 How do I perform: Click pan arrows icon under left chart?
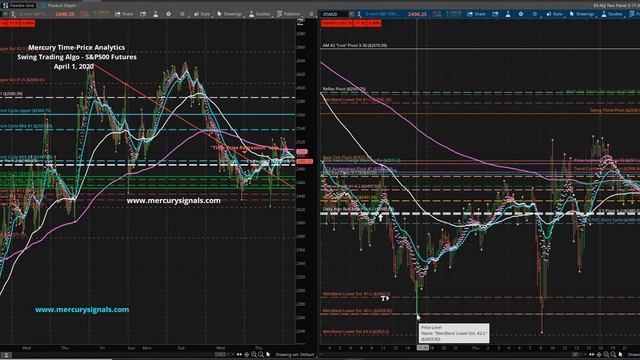pyautogui.click(x=239, y=355)
